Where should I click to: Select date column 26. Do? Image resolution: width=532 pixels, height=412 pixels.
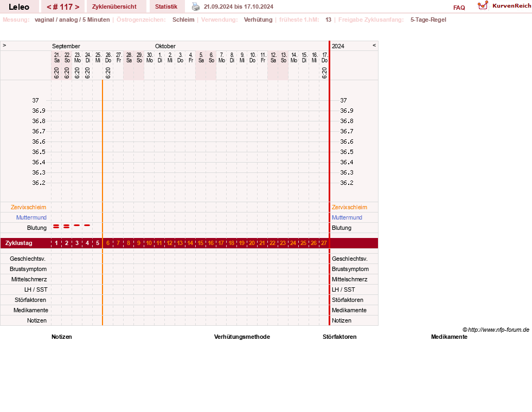click(108, 57)
